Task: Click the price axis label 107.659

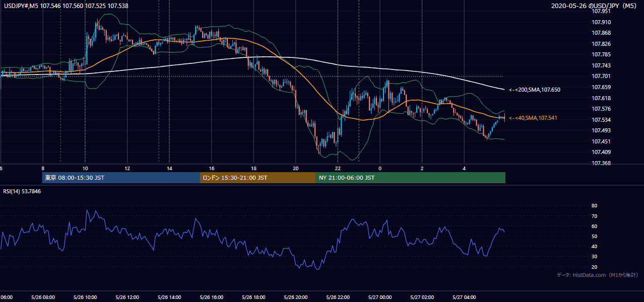Action: click(602, 87)
